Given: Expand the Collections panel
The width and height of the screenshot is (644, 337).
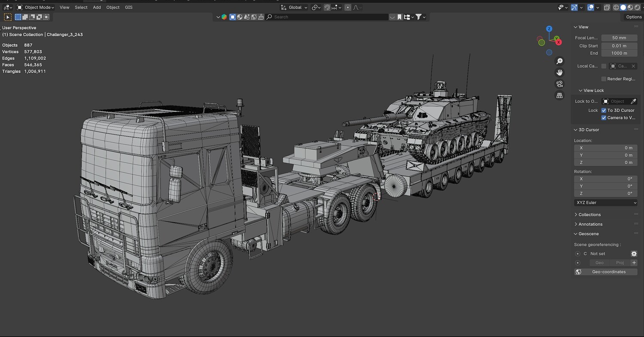Looking at the screenshot, I should (x=587, y=214).
